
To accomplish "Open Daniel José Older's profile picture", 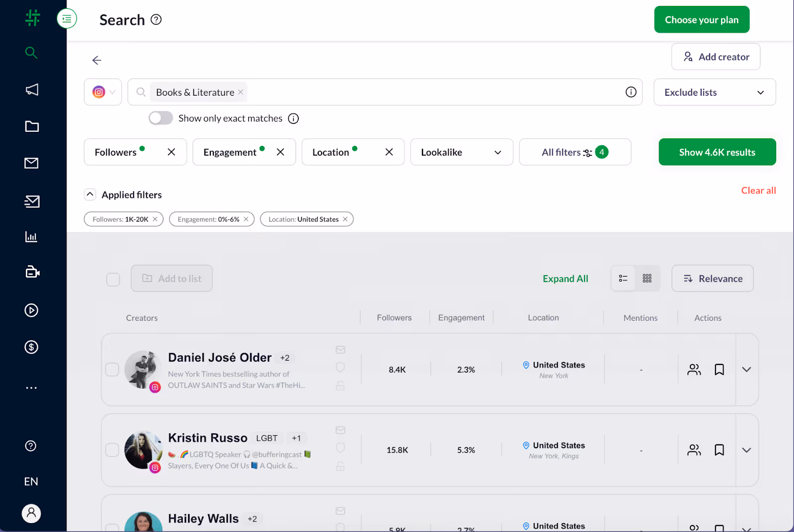I will click(x=143, y=369).
